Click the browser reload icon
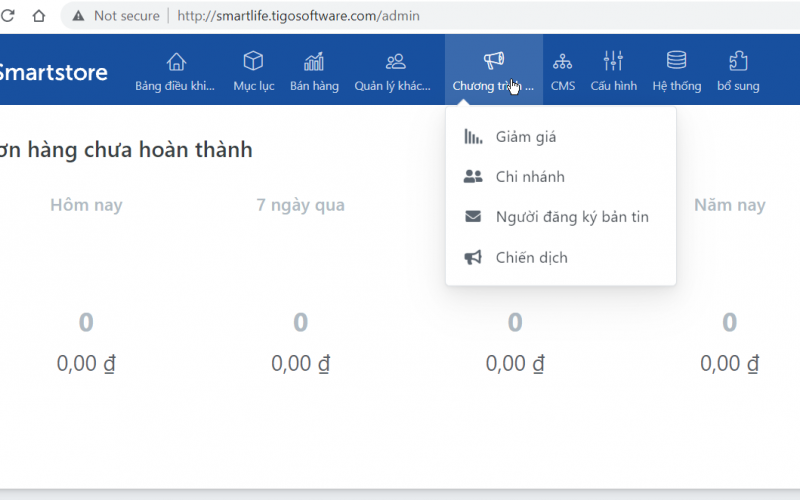 pyautogui.click(x=7, y=16)
